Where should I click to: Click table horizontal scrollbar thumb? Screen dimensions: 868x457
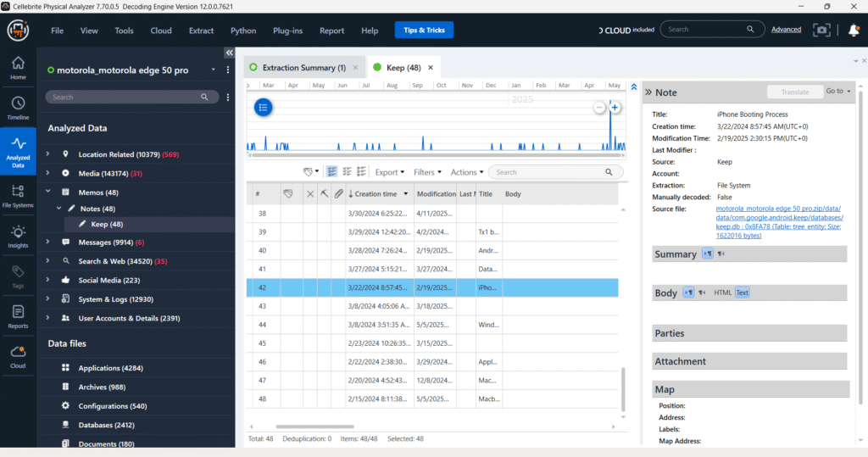314,426
